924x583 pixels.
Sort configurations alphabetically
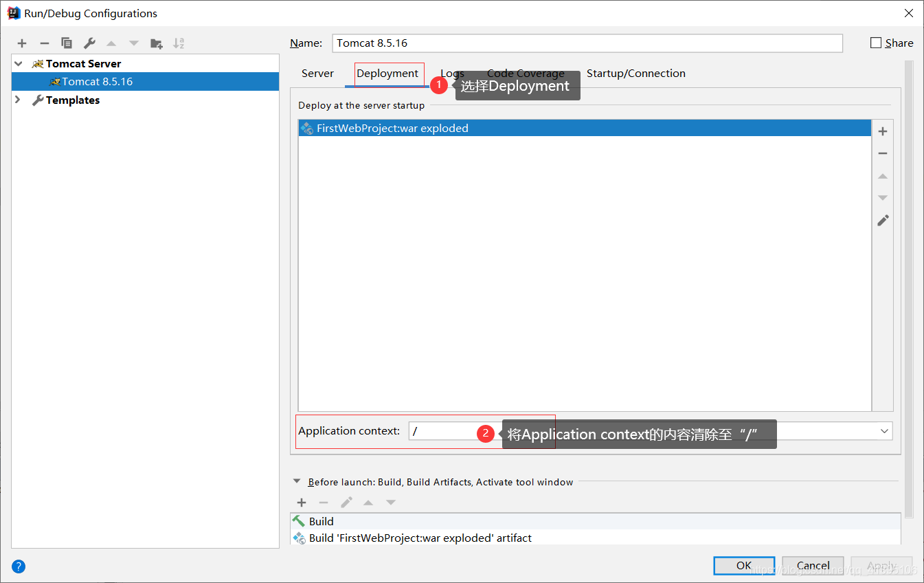[179, 43]
